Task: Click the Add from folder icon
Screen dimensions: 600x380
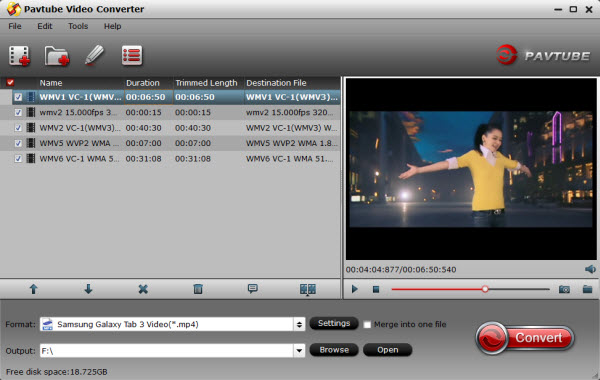Action: click(x=57, y=56)
